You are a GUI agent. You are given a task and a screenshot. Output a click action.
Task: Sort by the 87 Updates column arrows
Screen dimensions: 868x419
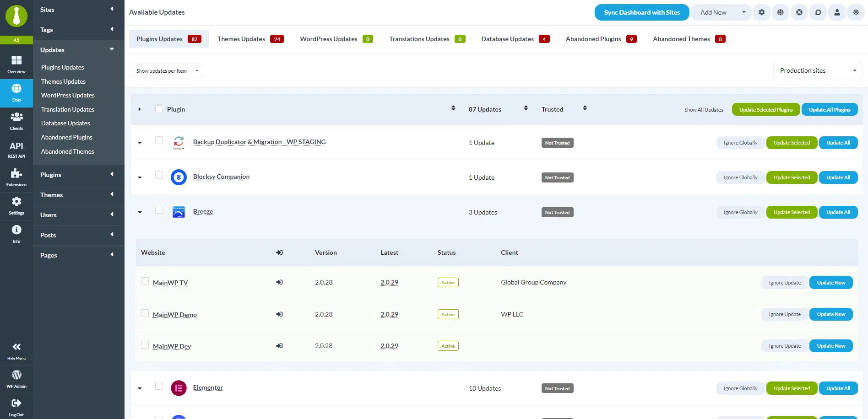[x=526, y=108]
